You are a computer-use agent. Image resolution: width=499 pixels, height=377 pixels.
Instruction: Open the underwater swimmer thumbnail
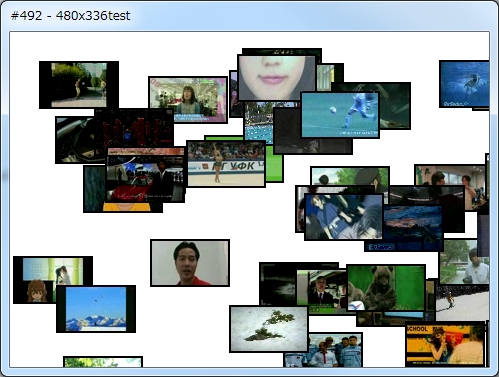[464, 84]
